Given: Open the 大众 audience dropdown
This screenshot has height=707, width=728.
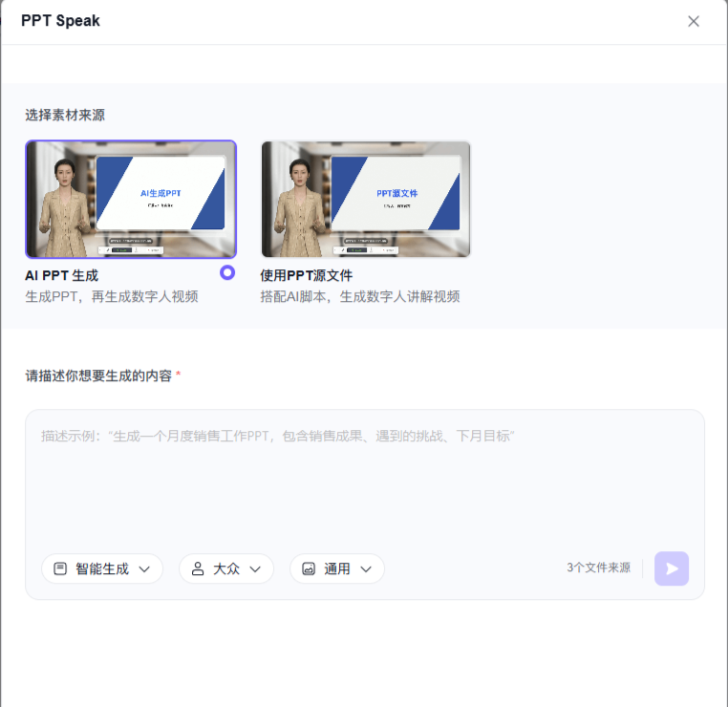Looking at the screenshot, I should click(x=226, y=568).
